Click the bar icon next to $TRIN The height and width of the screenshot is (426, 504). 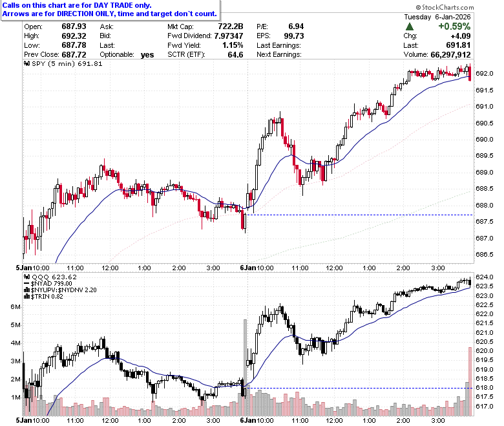(x=27, y=297)
